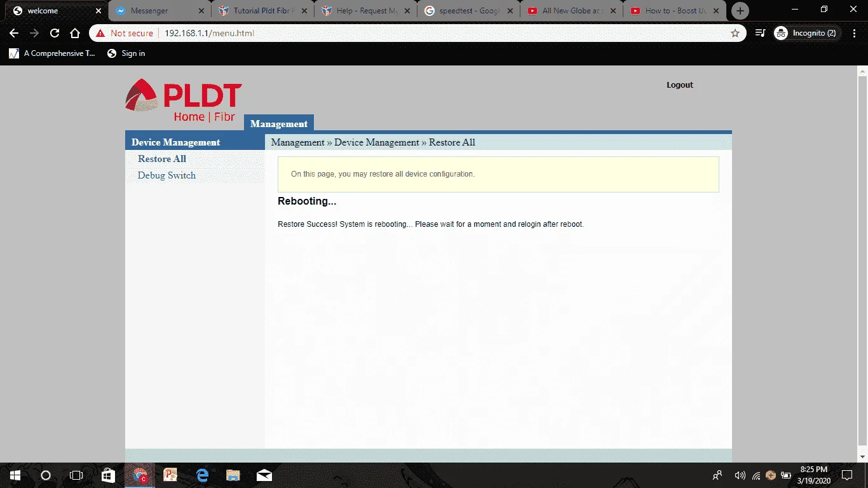868x488 pixels.
Task: Open Cortana search circle
Action: [46, 475]
